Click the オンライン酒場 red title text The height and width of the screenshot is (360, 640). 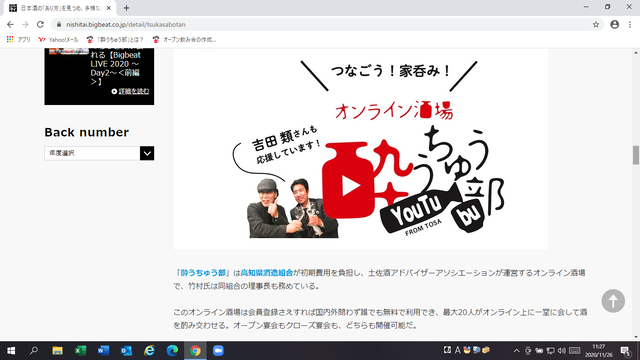pos(394,111)
